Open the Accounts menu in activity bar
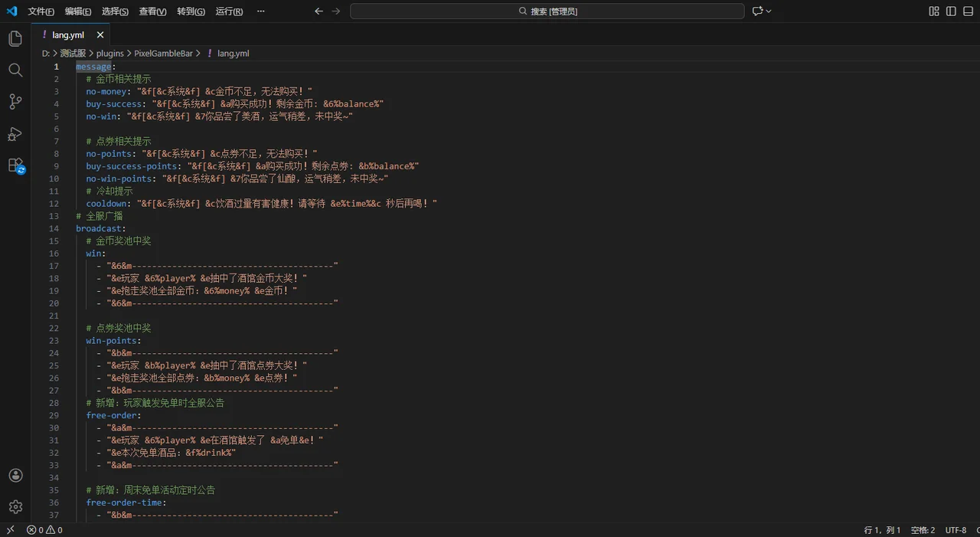 point(15,476)
